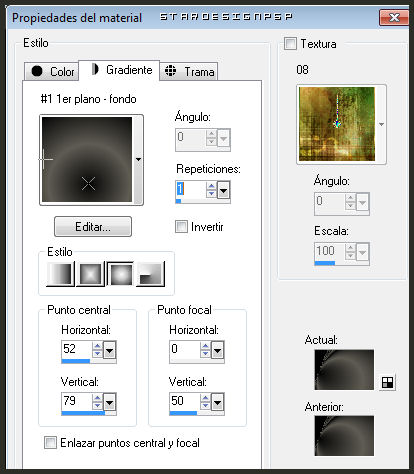
Task: Toggle the Invertir checkbox
Action: pos(181,227)
